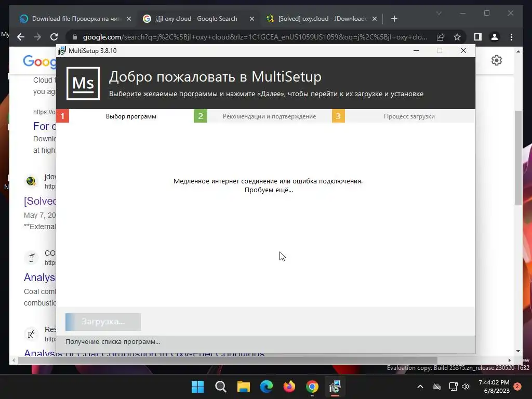Click the MultiSetup title bar app icon

62,50
